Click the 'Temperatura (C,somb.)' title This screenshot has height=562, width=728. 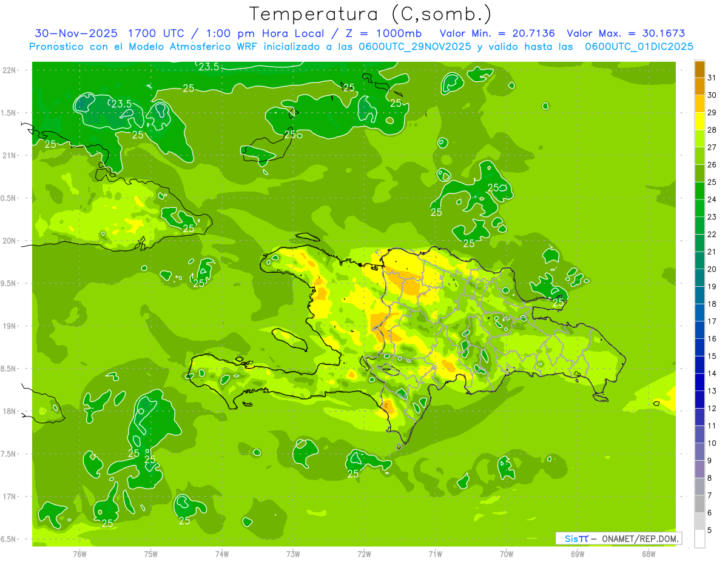(371, 14)
